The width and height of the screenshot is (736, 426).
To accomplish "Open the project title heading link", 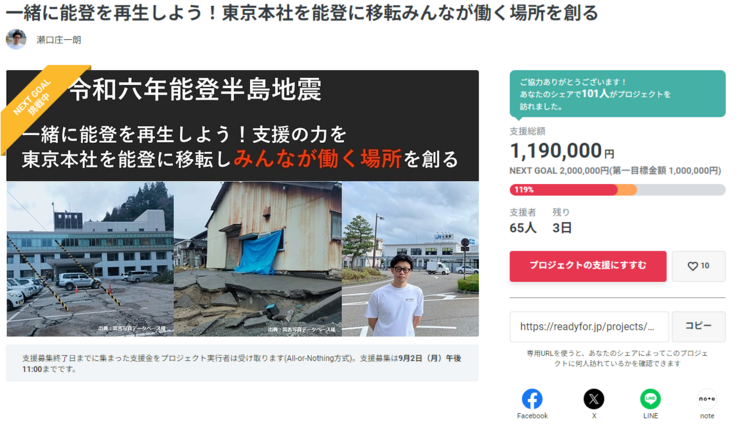I will [302, 13].
